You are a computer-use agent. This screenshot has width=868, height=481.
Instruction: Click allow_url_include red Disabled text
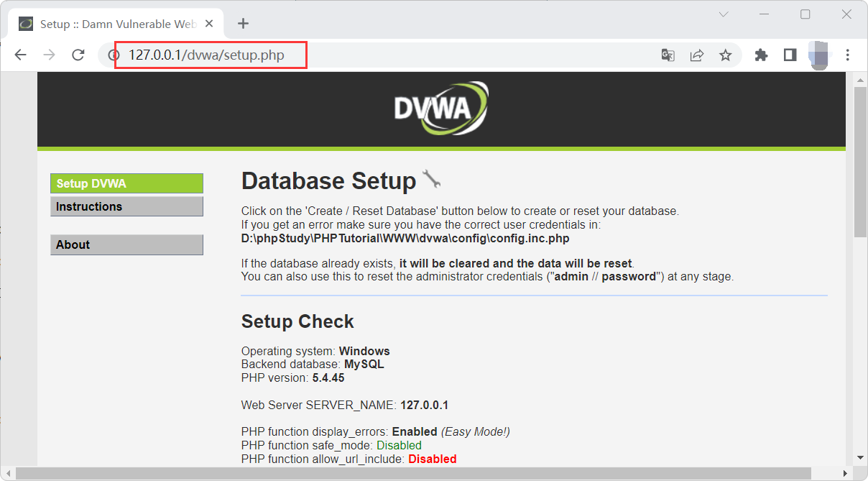pyautogui.click(x=433, y=459)
